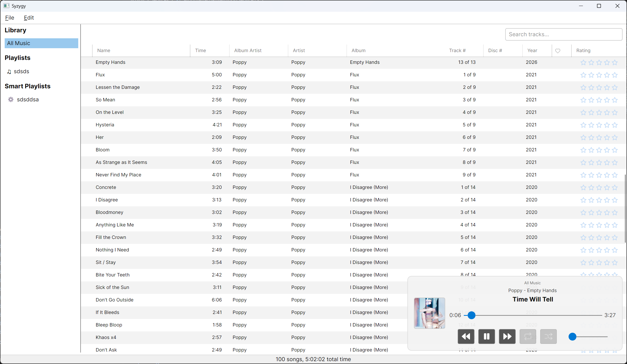Rate Never Find My Place four stars
This screenshot has width=627, height=364.
pyautogui.click(x=607, y=175)
